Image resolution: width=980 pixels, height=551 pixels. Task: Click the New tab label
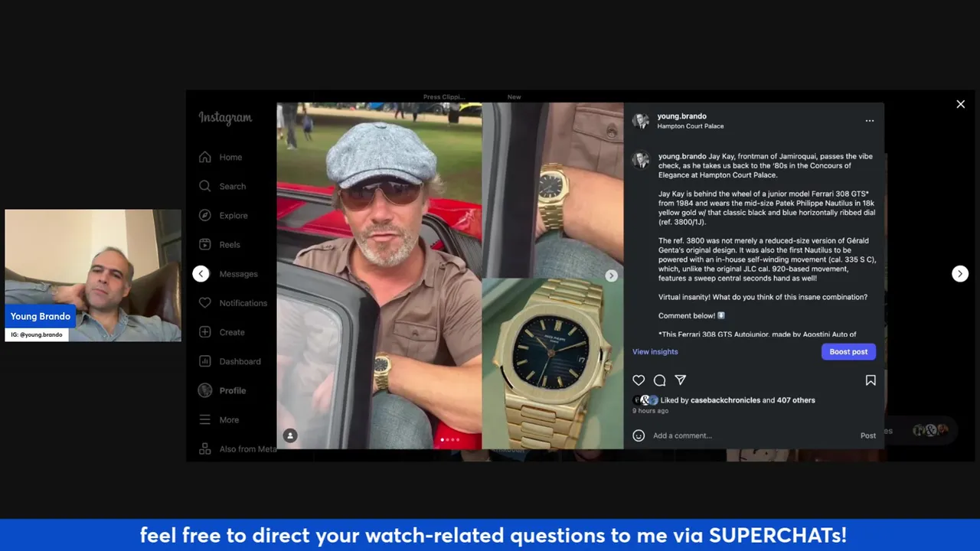pos(514,97)
